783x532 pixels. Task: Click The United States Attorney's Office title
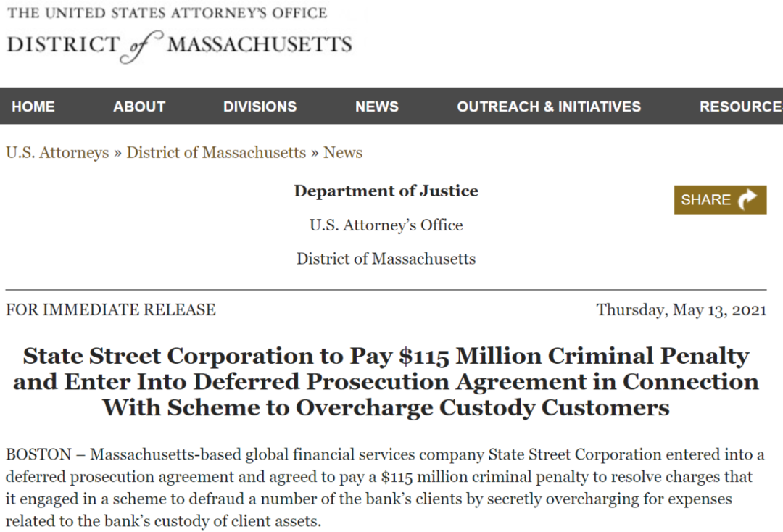[x=167, y=12]
